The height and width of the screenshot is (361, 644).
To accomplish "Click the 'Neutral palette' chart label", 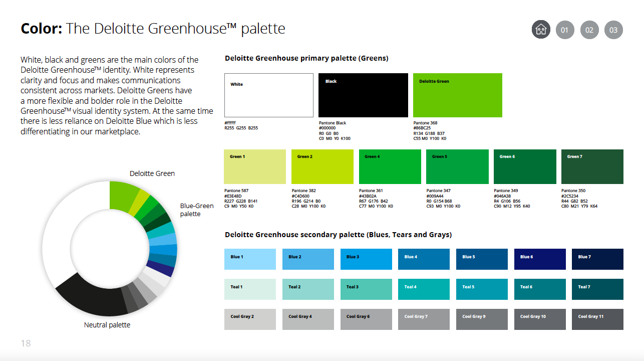I will [x=107, y=325].
